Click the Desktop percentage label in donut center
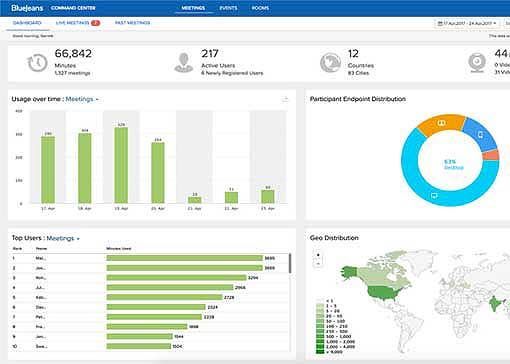 (x=454, y=164)
